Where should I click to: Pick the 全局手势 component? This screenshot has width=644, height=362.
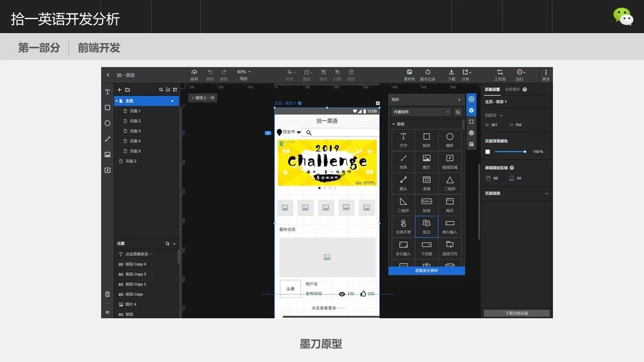tap(404, 226)
